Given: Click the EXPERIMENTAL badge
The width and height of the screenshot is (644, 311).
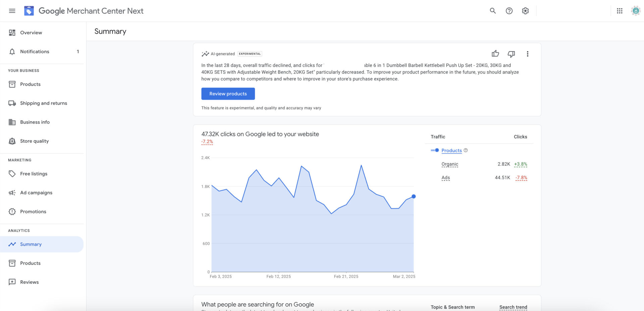Looking at the screenshot, I should [x=250, y=54].
